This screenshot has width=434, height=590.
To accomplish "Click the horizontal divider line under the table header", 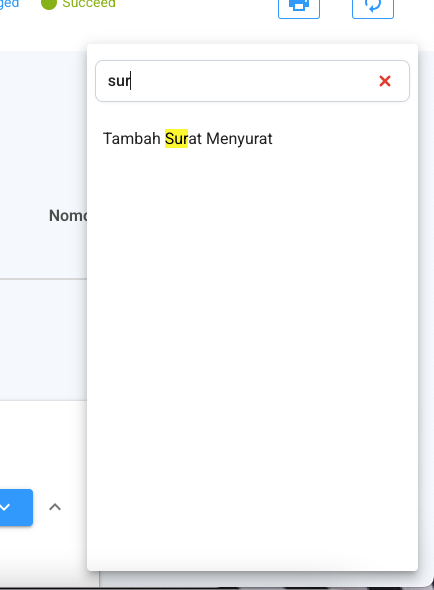I will pyautogui.click(x=43, y=279).
